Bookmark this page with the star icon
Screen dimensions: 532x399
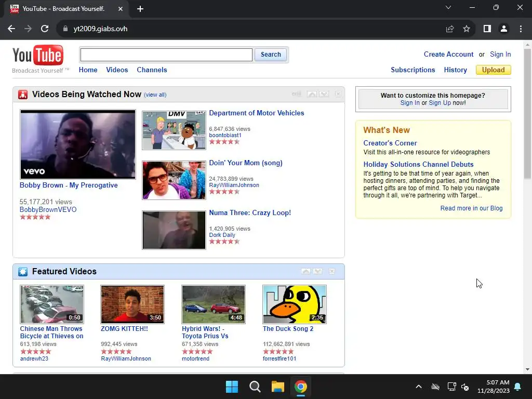tap(467, 29)
